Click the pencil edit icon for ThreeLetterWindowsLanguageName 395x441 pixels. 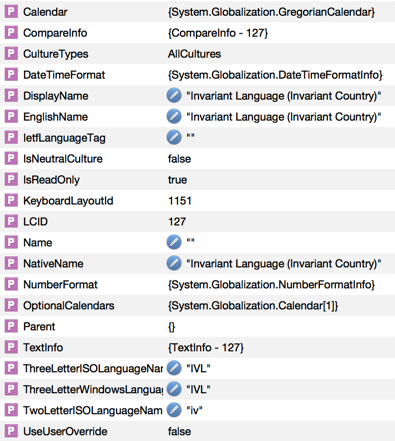pyautogui.click(x=174, y=389)
